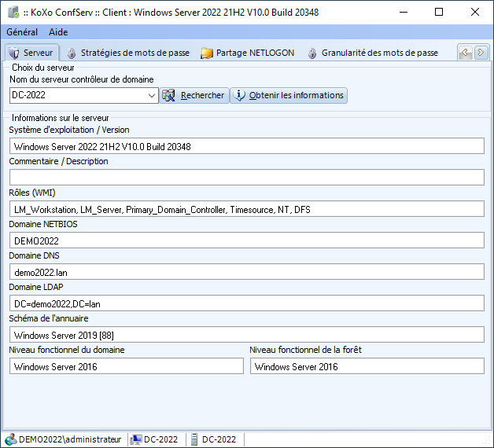Image resolution: width=494 pixels, height=448 pixels.
Task: Click the NETLOGON folder icon
Action: tap(207, 53)
